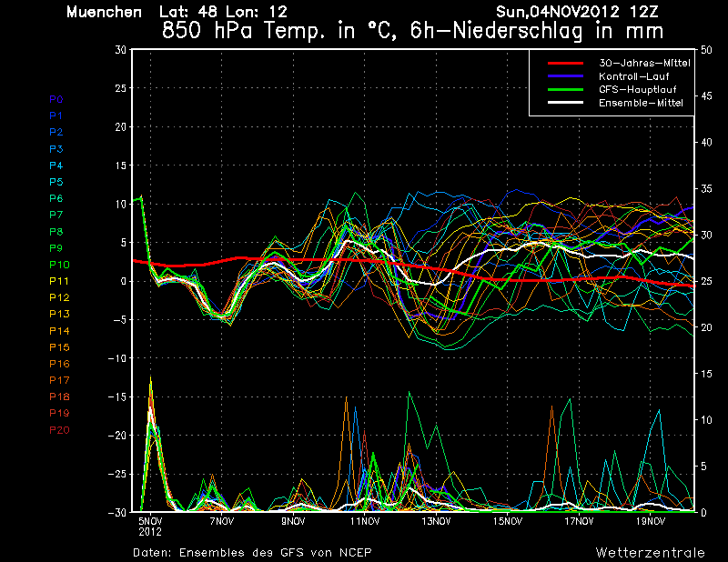Click the 'Wetterzentrale' credit text
The image size is (728, 562).
pos(650,552)
